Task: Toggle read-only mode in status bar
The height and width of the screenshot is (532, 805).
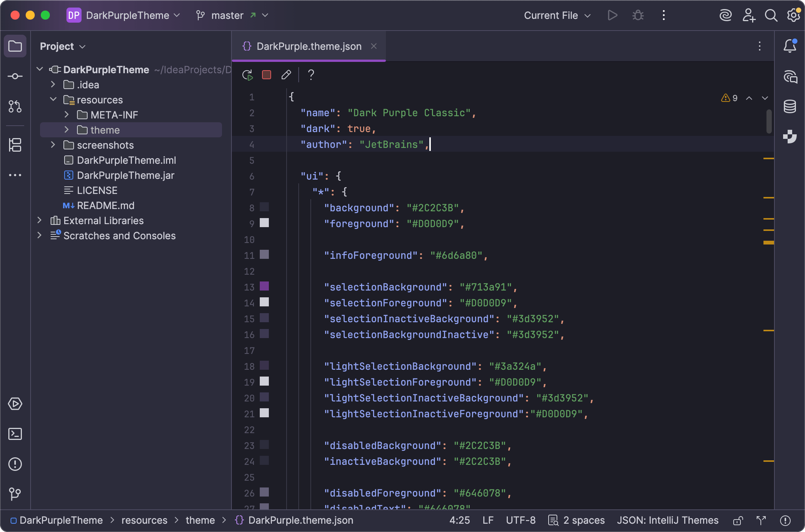Action: pyautogui.click(x=737, y=520)
